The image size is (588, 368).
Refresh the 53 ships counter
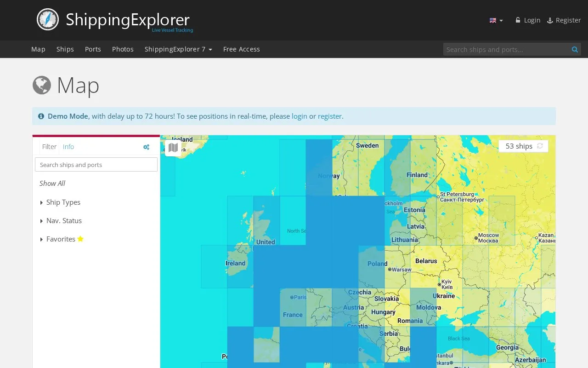540,146
